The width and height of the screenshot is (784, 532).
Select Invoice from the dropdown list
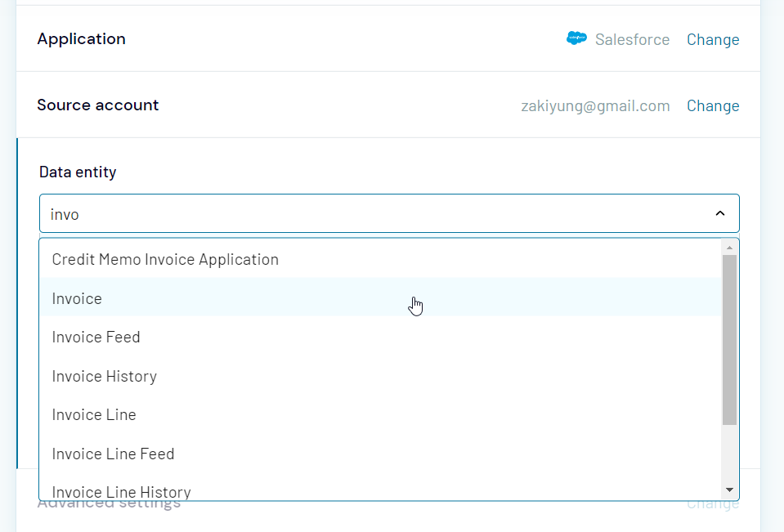point(77,298)
